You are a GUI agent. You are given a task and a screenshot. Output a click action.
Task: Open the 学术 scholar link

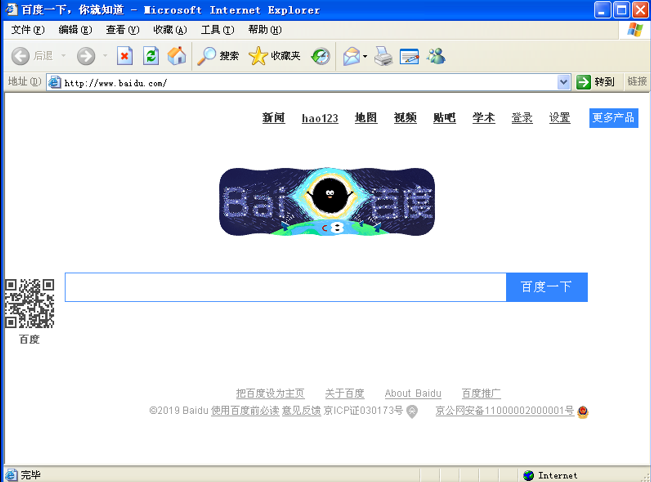click(484, 118)
